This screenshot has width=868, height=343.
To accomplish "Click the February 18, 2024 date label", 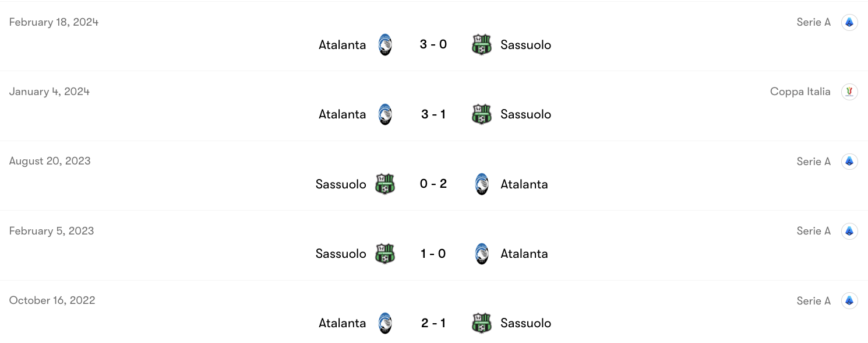I will (53, 22).
